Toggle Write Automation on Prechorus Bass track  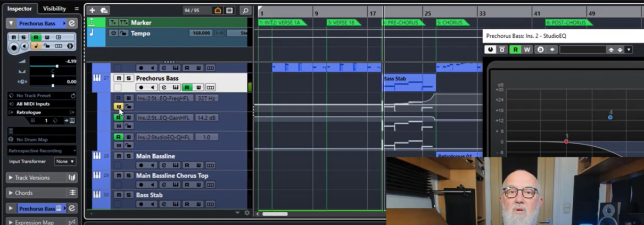tap(199, 87)
